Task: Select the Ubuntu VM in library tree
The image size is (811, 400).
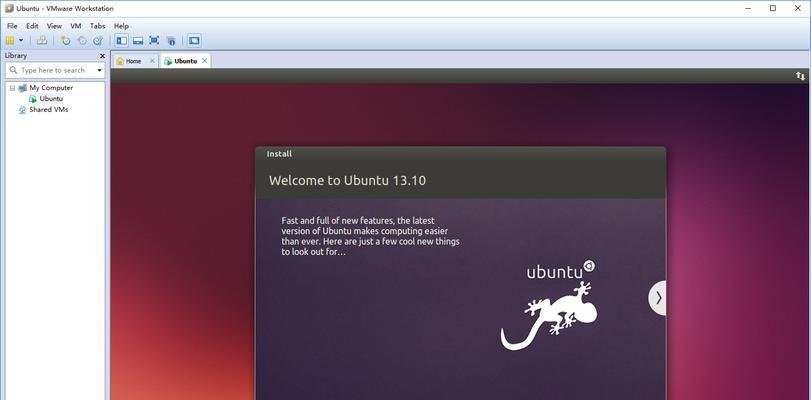Action: (51, 98)
